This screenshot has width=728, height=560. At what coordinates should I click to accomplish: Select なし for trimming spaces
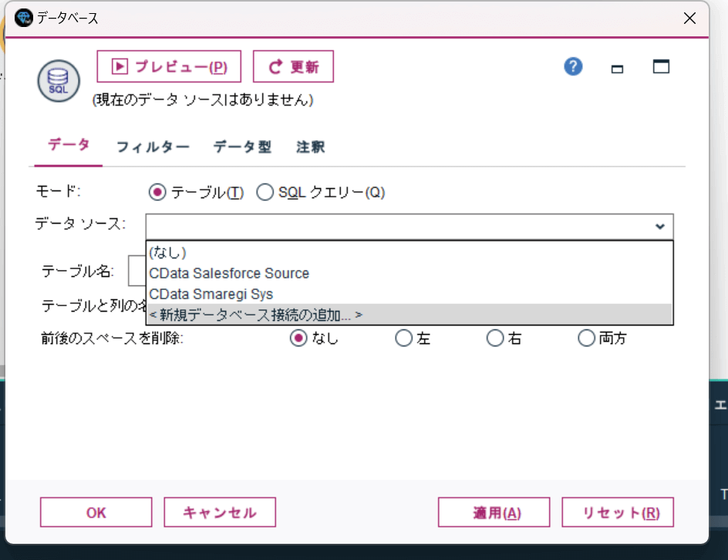coord(298,338)
